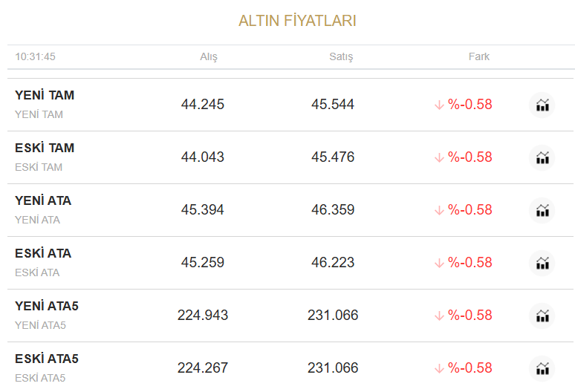This screenshot has width=575, height=392.
Task: Click the YENİ ATA gold name
Action: pos(43,201)
